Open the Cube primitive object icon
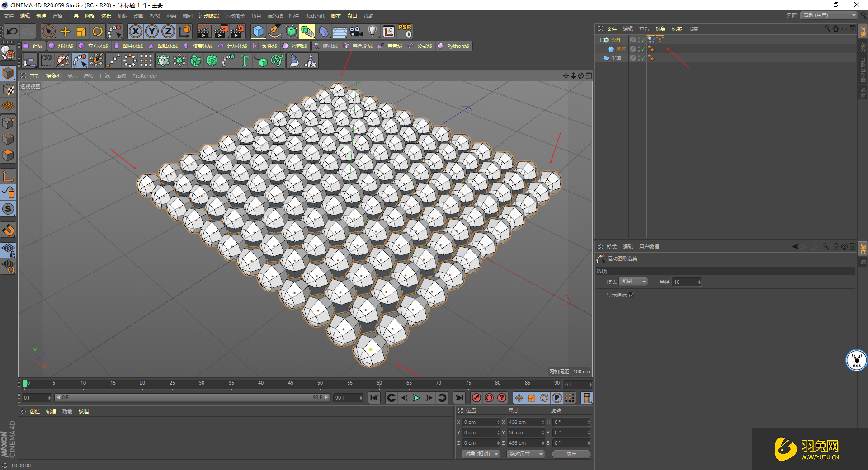868x470 pixels. [x=259, y=31]
